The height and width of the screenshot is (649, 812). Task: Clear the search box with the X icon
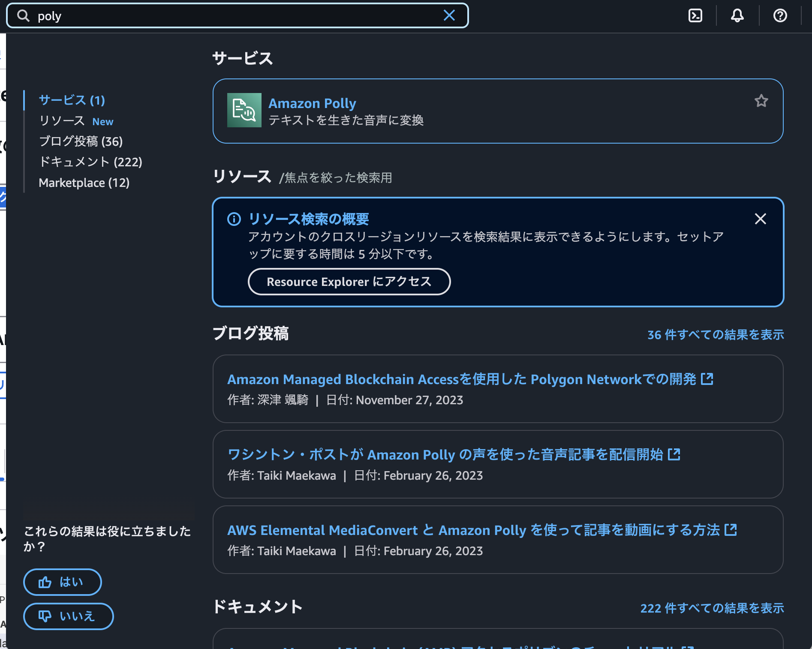pos(449,15)
